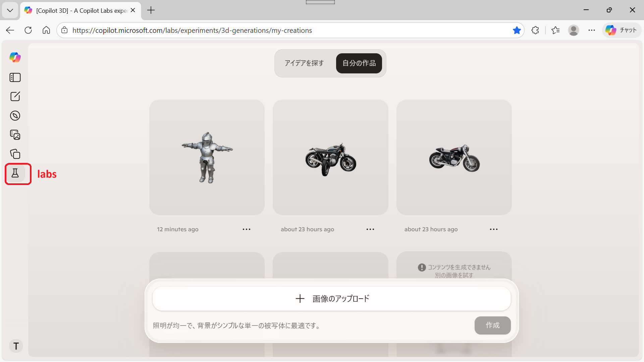Toggle the sidebar panel icon
This screenshot has width=644, height=362.
tap(15, 77)
